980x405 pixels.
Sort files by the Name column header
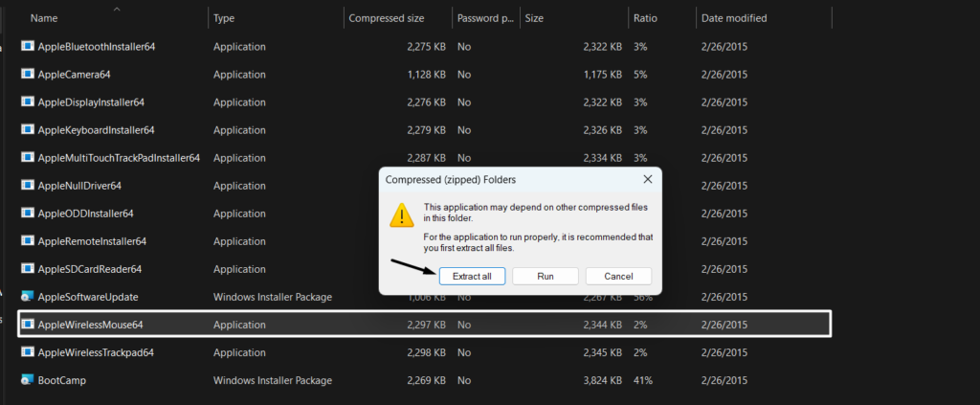click(44, 18)
